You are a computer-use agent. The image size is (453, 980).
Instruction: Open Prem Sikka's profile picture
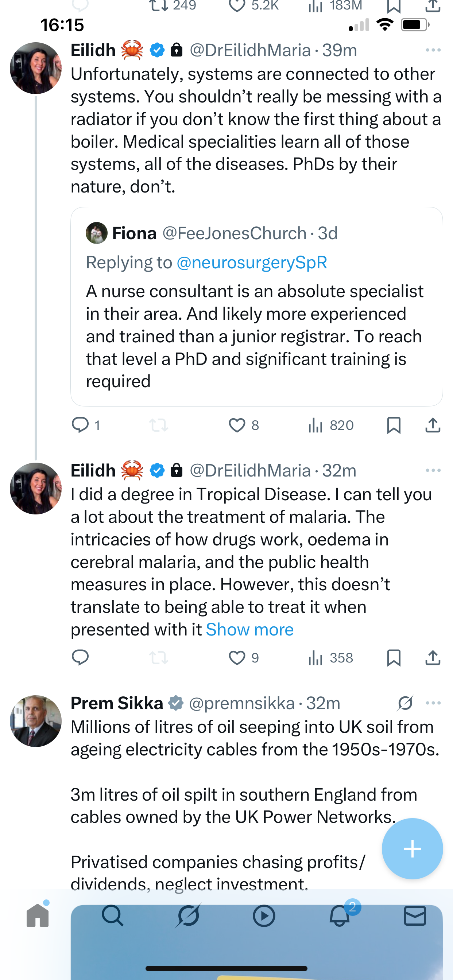36,721
